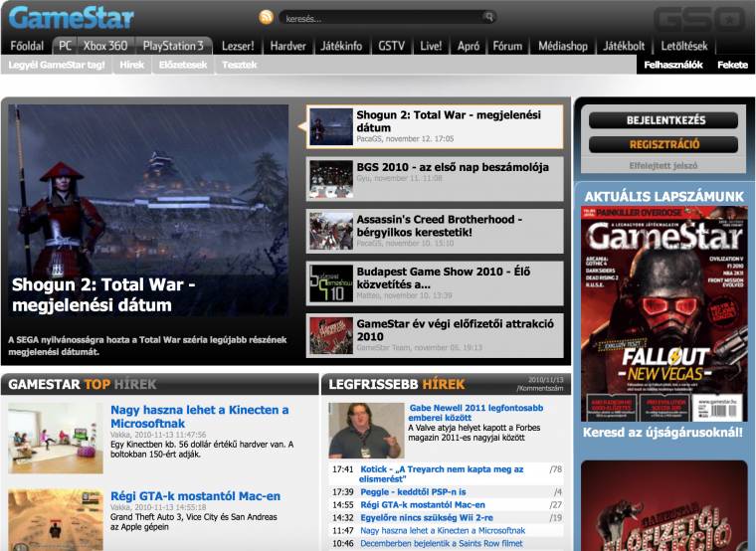Click the Keresd az újságárusoknál! caption

pos(662,432)
